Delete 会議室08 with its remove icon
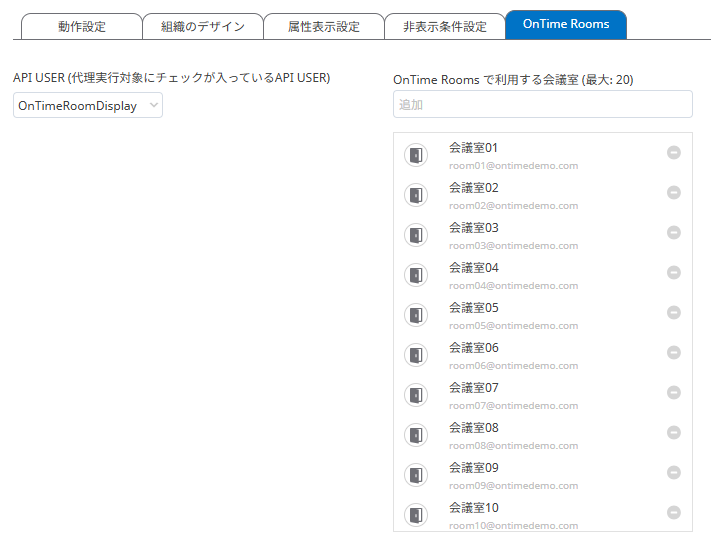711x547 pixels. coord(674,432)
